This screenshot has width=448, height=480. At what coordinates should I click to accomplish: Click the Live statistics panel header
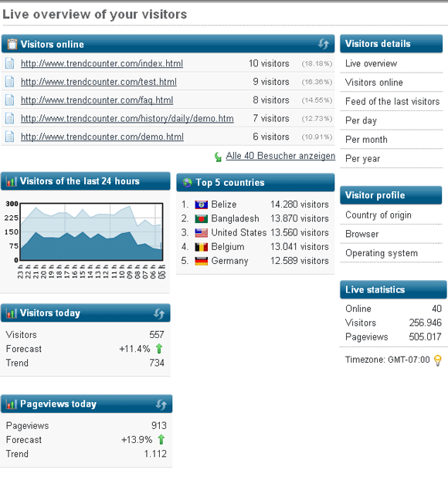[393, 289]
